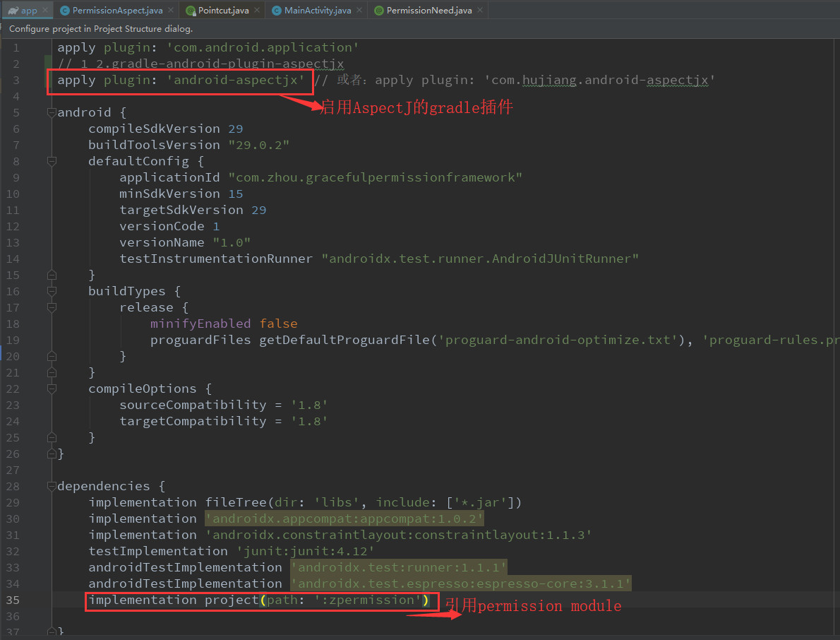Image resolution: width=840 pixels, height=640 pixels.
Task: Click the class icon on MainActivity.java tab
Action: pos(277,10)
